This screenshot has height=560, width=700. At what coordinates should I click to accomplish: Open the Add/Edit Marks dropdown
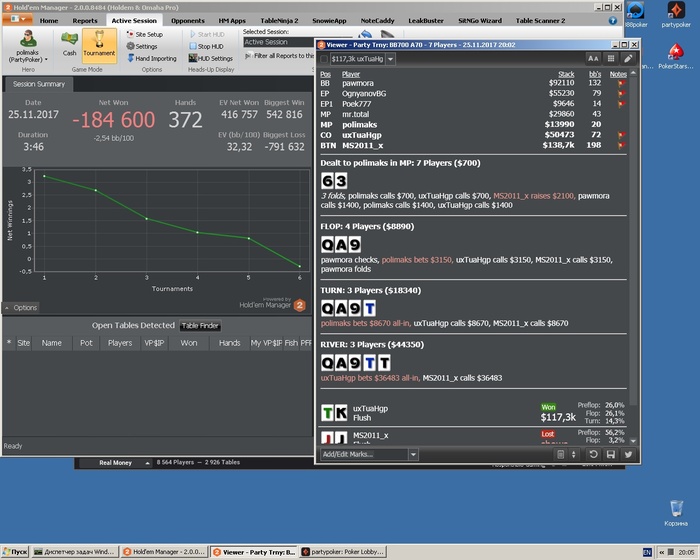(x=413, y=454)
